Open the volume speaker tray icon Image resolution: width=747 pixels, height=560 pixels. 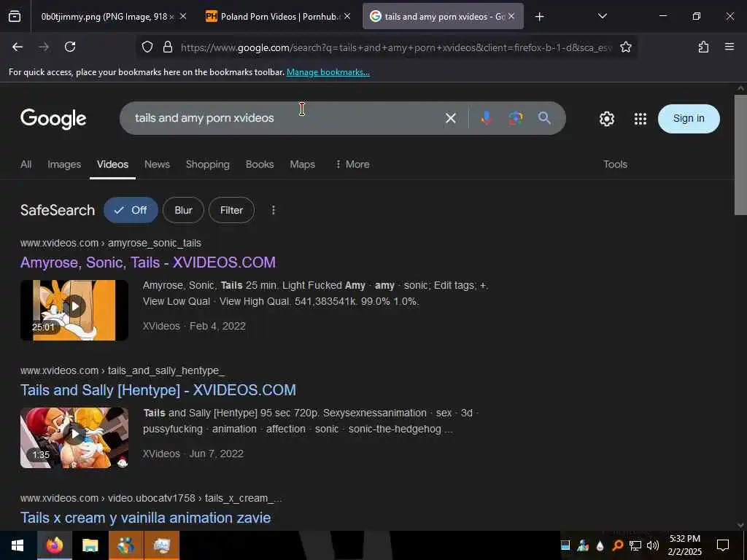point(653,545)
